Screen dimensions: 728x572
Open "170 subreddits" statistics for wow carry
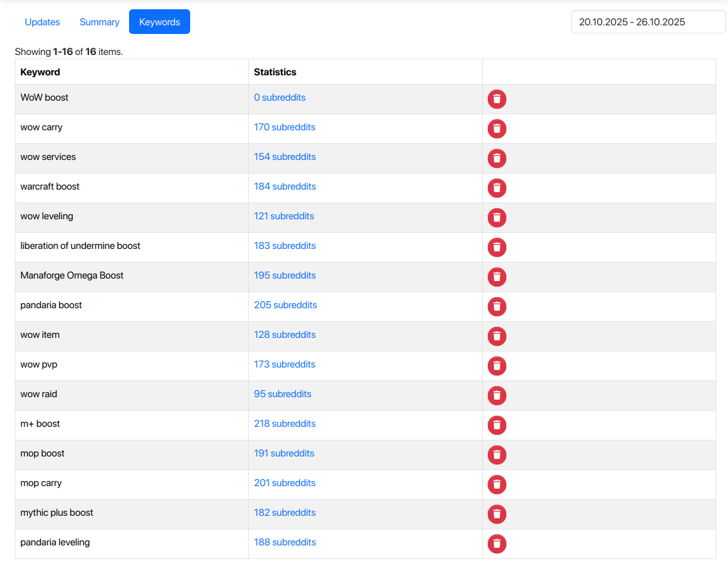coord(284,127)
